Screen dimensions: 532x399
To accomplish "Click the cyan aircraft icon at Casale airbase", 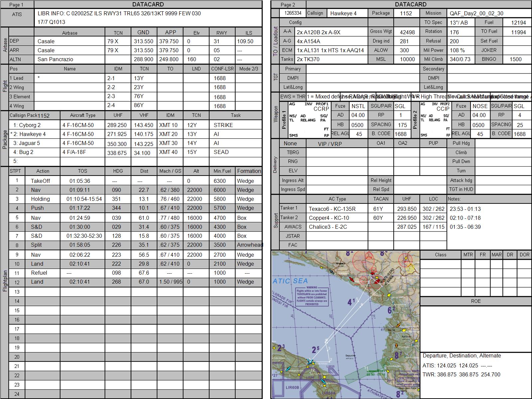I will click(x=310, y=362).
